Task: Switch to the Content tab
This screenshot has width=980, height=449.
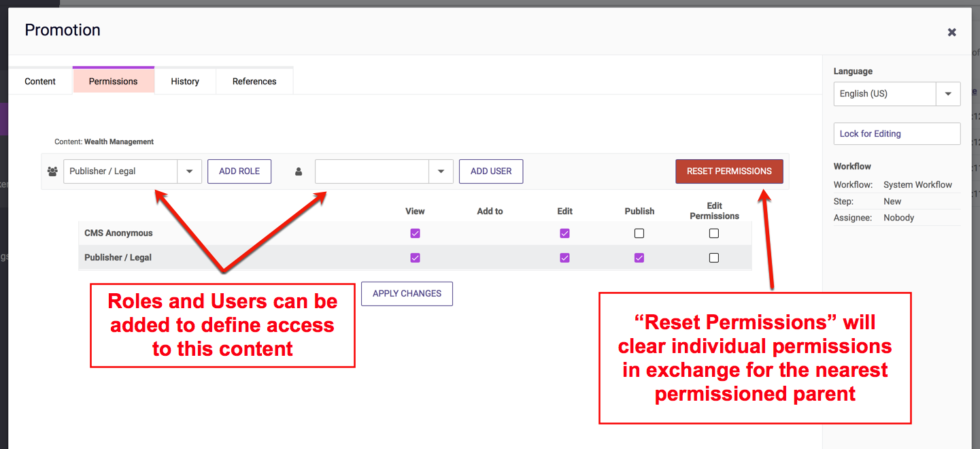Action: point(40,81)
